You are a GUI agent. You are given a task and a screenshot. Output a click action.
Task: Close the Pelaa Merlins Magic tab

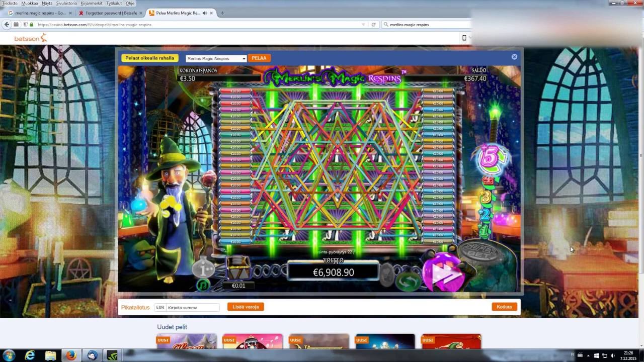pos(211,13)
